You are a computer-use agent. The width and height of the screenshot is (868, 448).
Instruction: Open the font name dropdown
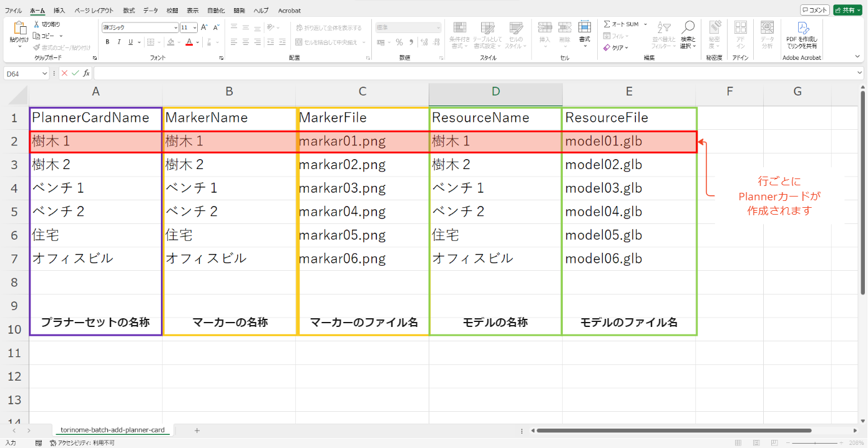click(176, 27)
